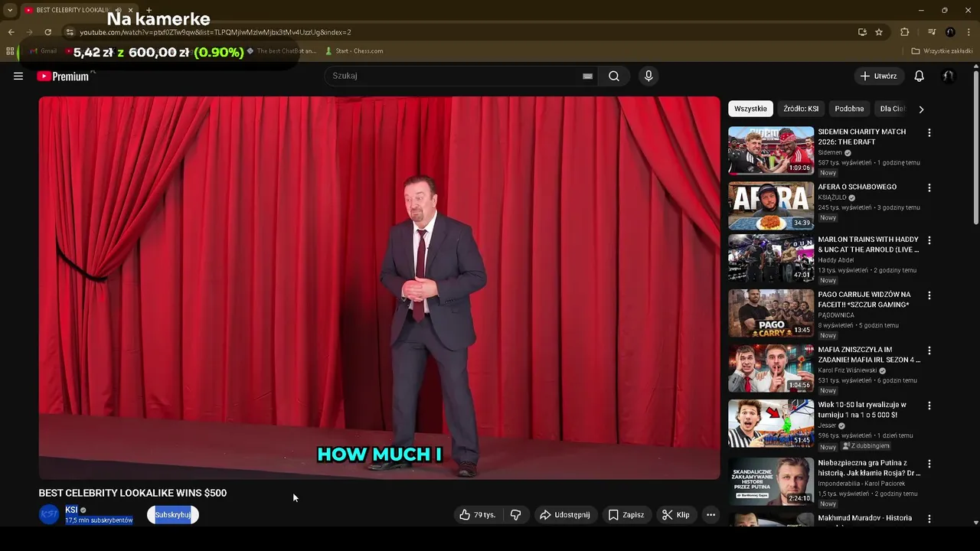Image resolution: width=980 pixels, height=551 pixels.
Task: Select the Wszystkie filter chip
Action: pos(750,109)
